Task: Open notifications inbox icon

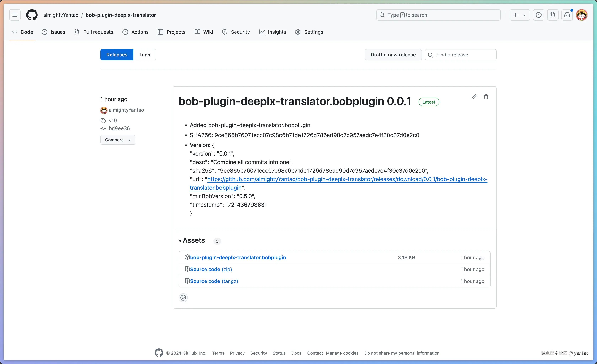Action: [x=567, y=15]
